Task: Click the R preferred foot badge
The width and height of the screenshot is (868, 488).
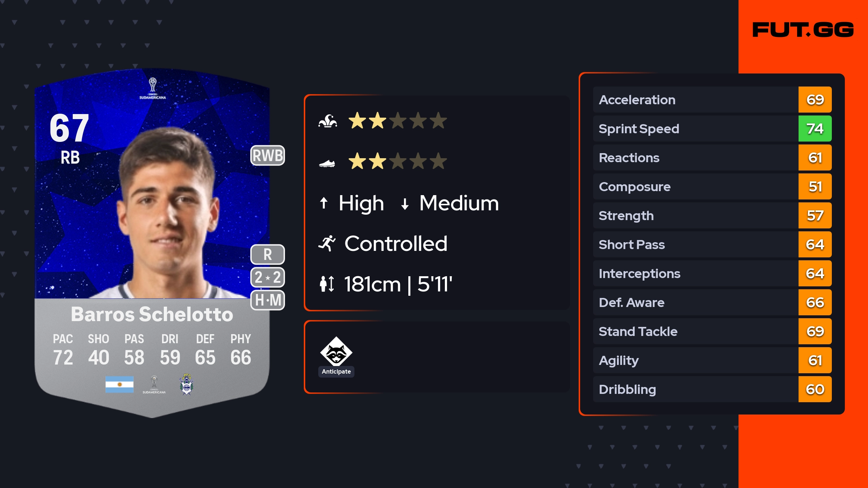Action: coord(268,254)
